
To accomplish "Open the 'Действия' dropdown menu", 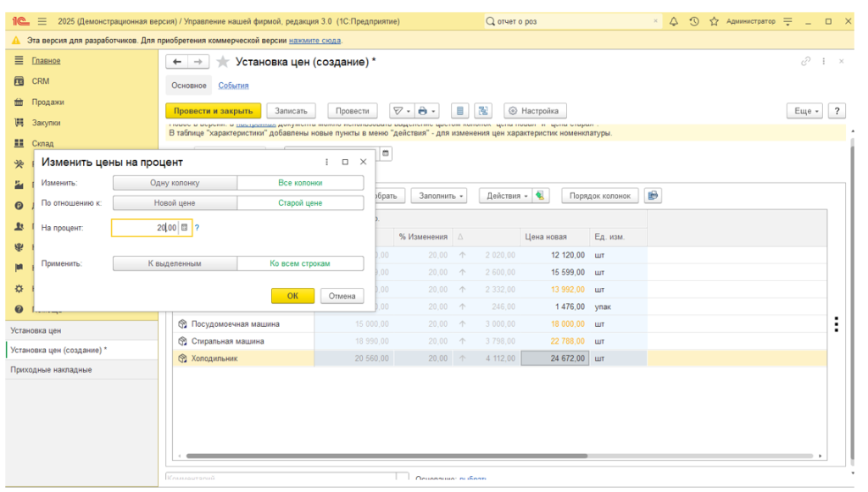I will [504, 196].
